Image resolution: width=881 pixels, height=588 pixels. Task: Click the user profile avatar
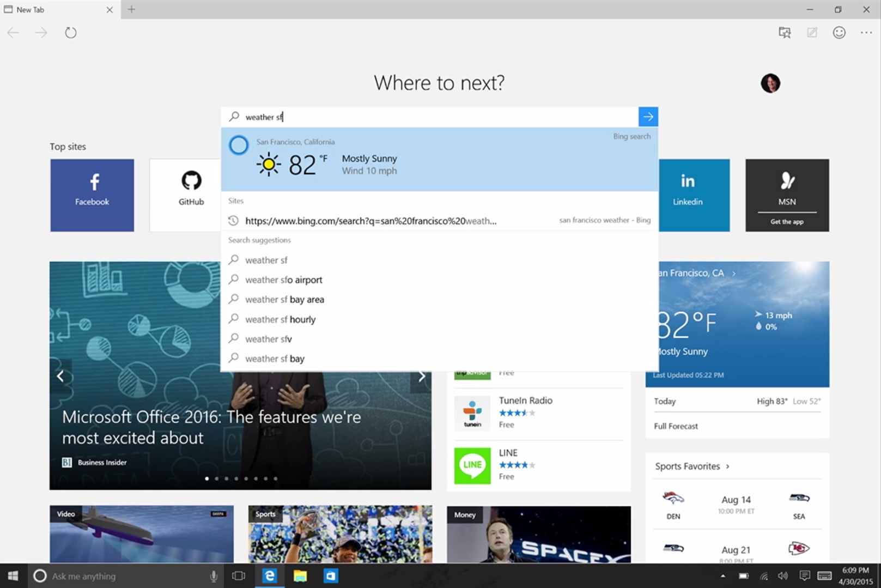click(x=770, y=83)
